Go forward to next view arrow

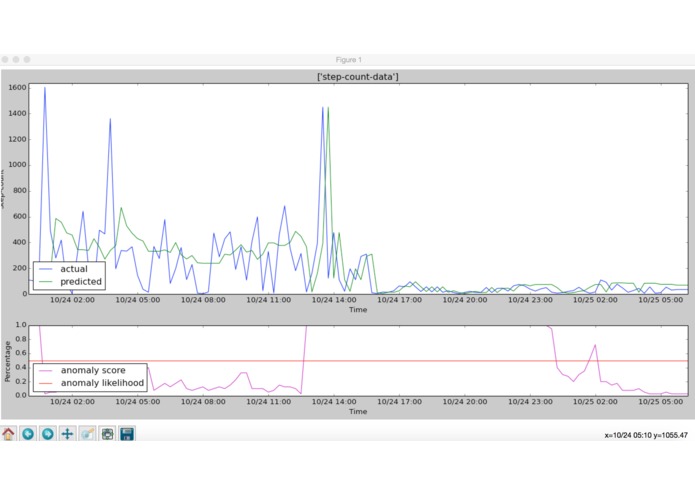(48, 434)
